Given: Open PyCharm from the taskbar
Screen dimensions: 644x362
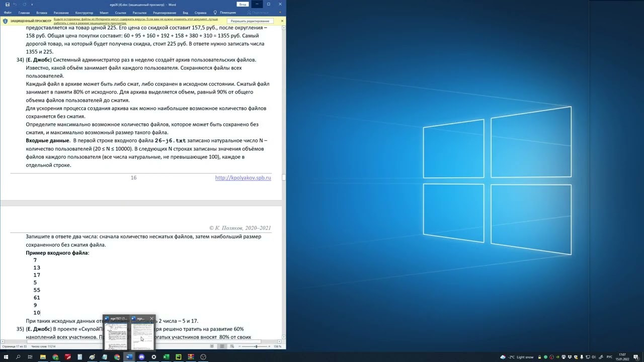Looking at the screenshot, I should click(x=179, y=357).
